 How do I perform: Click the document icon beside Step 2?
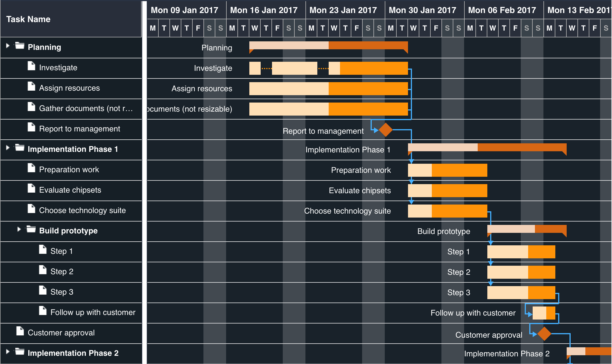click(x=42, y=270)
